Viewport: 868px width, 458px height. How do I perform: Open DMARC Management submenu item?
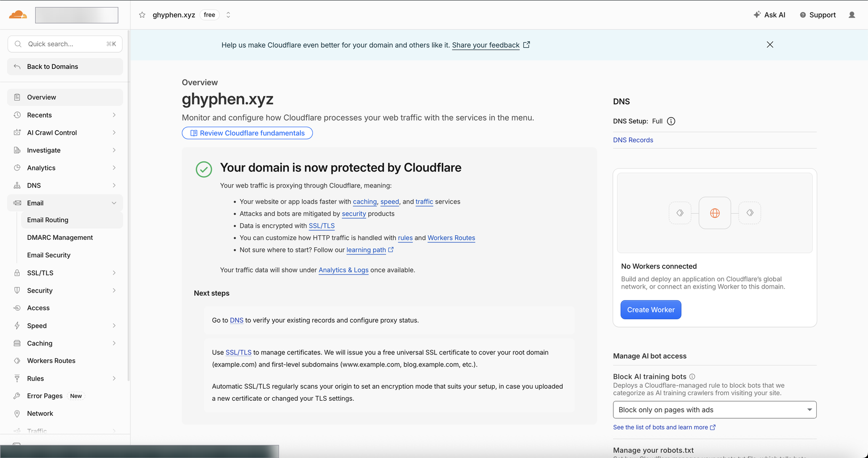pyautogui.click(x=72, y=238)
